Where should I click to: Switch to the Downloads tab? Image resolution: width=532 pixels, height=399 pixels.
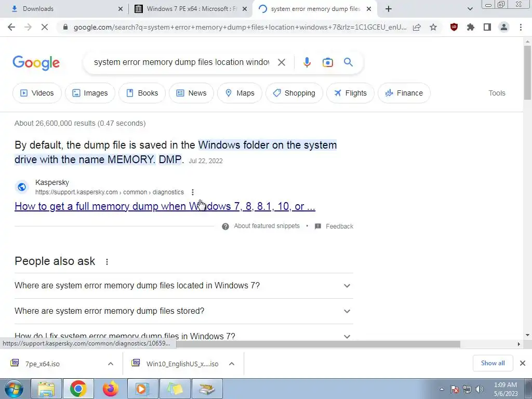pyautogui.click(x=64, y=9)
